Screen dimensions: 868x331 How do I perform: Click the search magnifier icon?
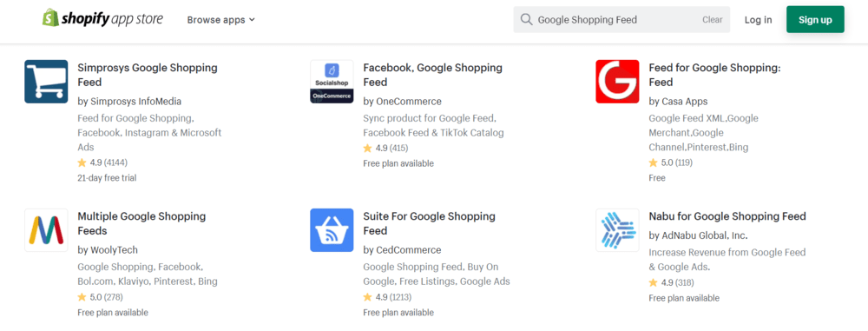526,20
